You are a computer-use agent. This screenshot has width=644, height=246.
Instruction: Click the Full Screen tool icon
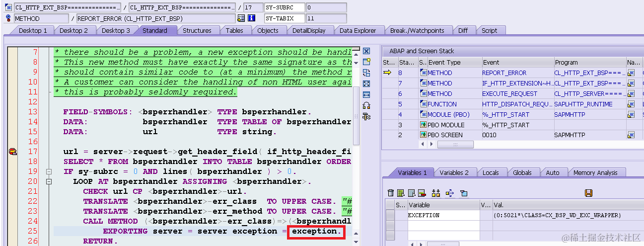coord(366,84)
